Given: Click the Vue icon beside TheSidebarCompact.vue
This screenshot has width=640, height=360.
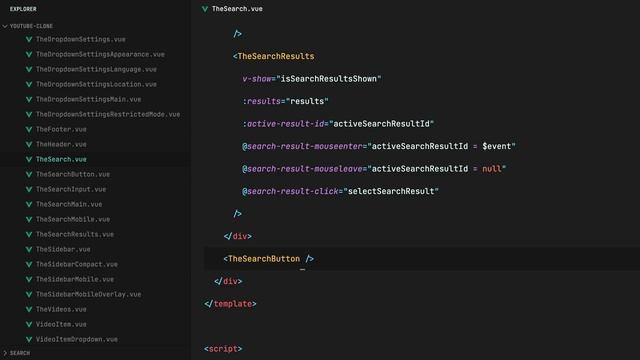Looking at the screenshot, I should 29,264.
